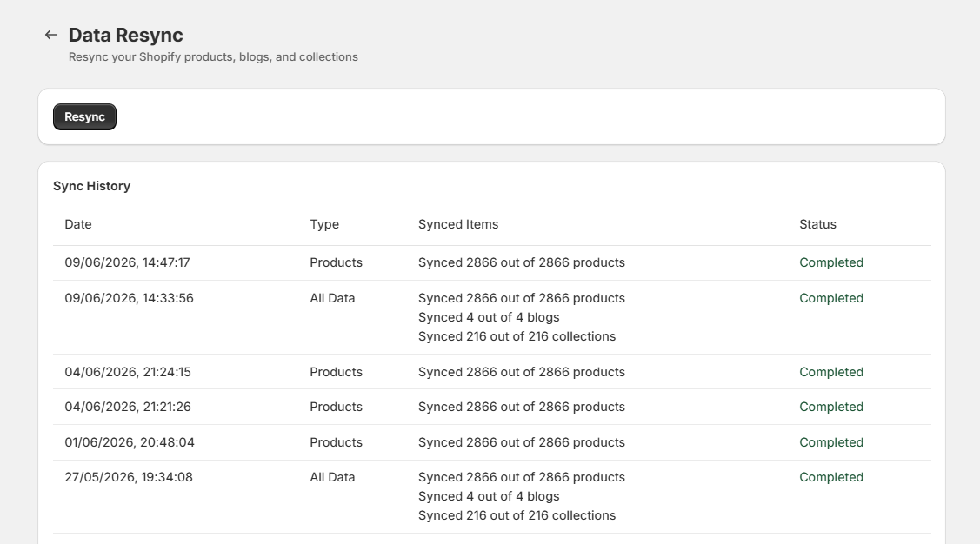The image size is (980, 544).
Task: Click 'Synced 216 out of 216 collections' in 19:34:08 row
Action: pos(517,515)
